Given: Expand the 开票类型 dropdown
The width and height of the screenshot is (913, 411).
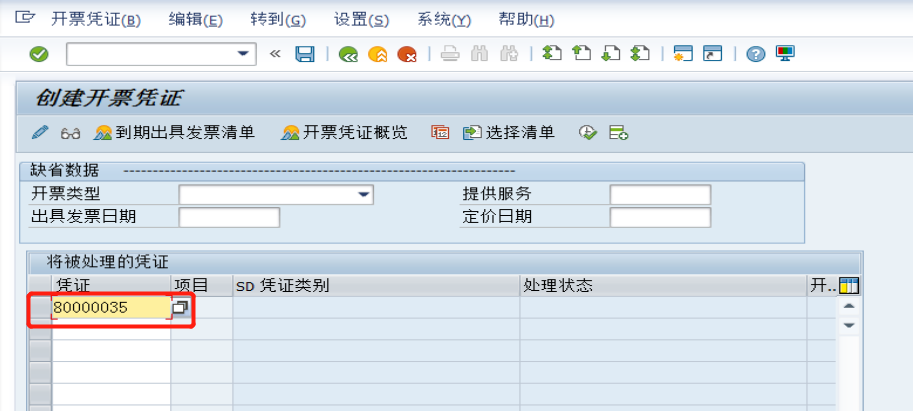Looking at the screenshot, I should click(364, 195).
